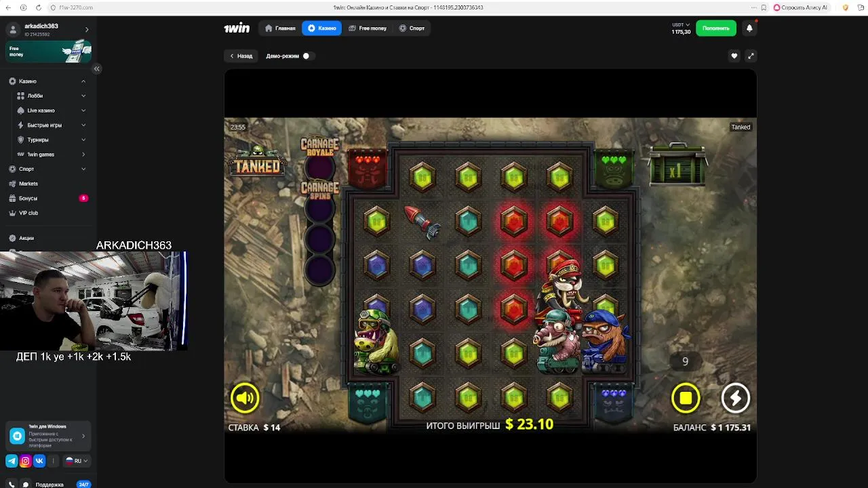Expand the Спорт sidebar section
Image resolution: width=868 pixels, height=488 pixels.
tap(83, 169)
